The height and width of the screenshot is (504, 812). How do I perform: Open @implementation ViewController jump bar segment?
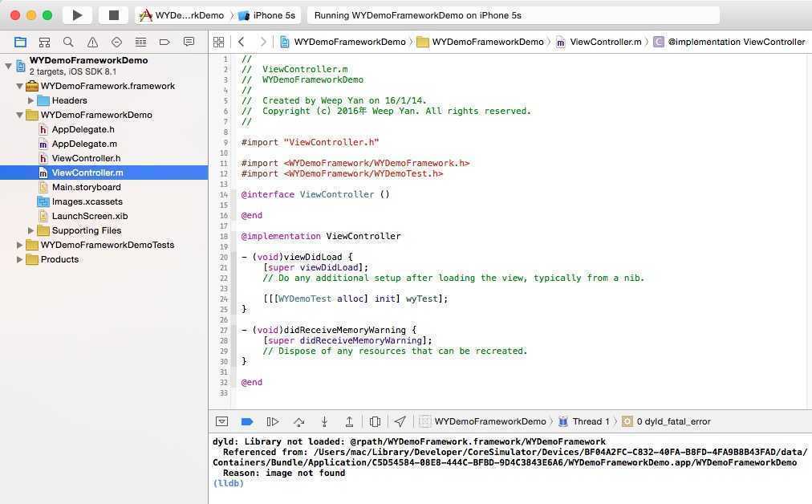point(729,42)
